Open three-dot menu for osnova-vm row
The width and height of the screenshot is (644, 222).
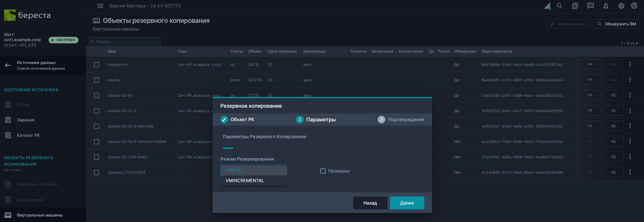pos(630,64)
